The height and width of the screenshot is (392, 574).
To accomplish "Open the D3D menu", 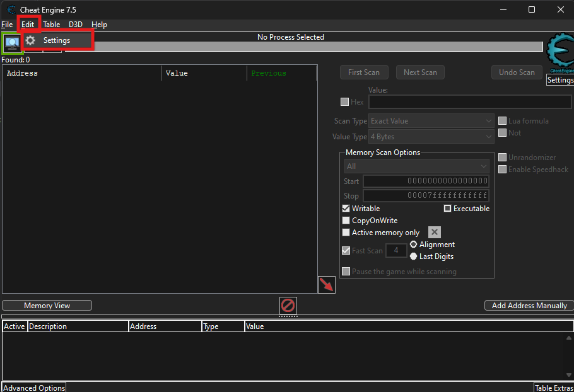I will (76, 25).
